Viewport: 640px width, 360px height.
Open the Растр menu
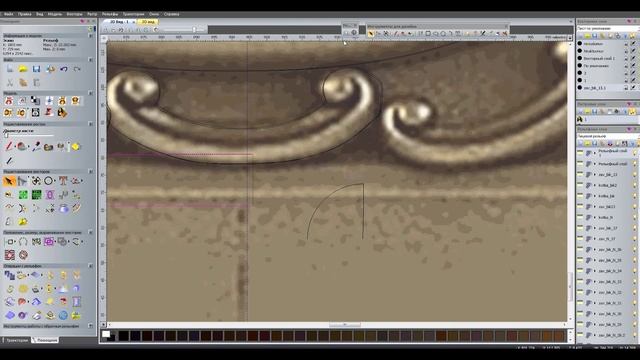click(x=92, y=14)
